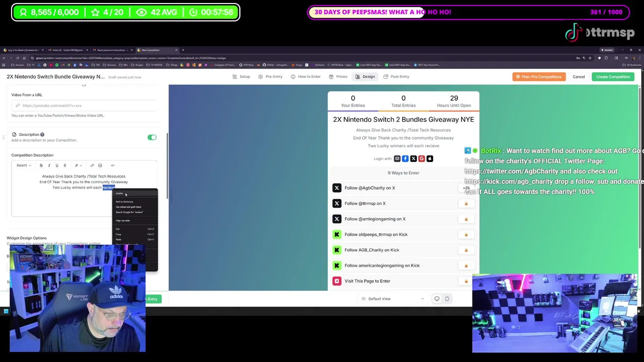The image size is (644, 362).
Task: Click the Visit This Page entry icon
Action: [x=337, y=281]
